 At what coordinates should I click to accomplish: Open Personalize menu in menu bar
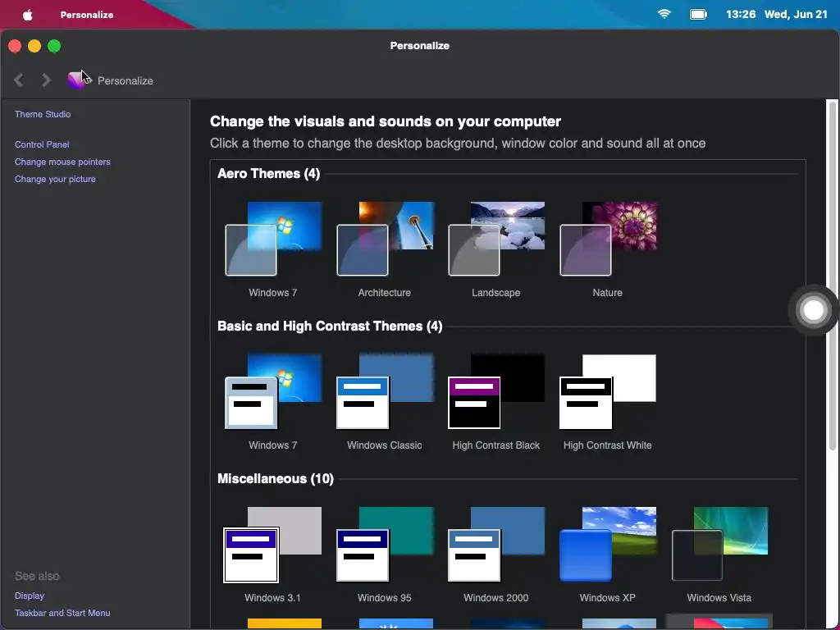pos(87,15)
